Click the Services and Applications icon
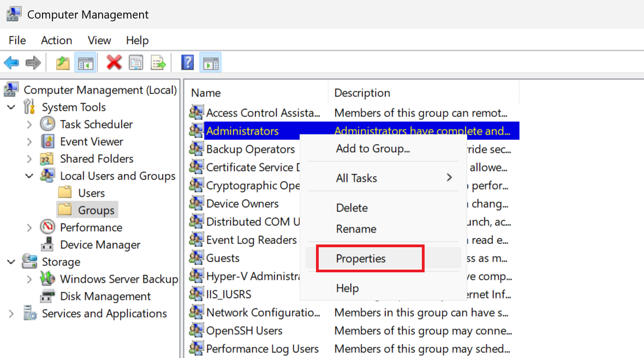Viewport: 644px width, 358px height. click(29, 313)
